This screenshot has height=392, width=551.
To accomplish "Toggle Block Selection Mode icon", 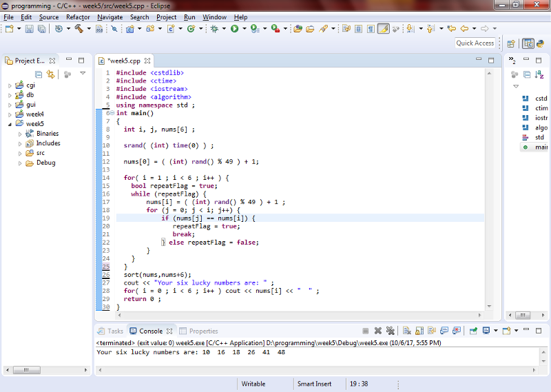I will pyautogui.click(x=358, y=29).
